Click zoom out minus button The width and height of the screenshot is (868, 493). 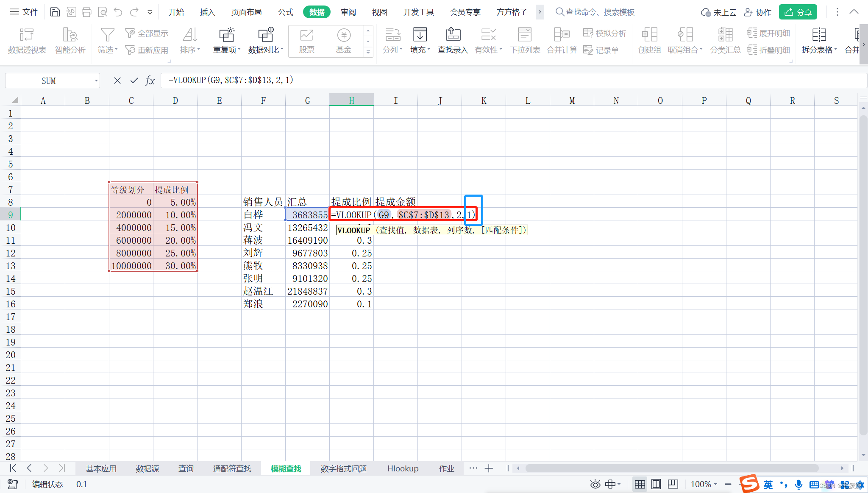[x=728, y=484]
